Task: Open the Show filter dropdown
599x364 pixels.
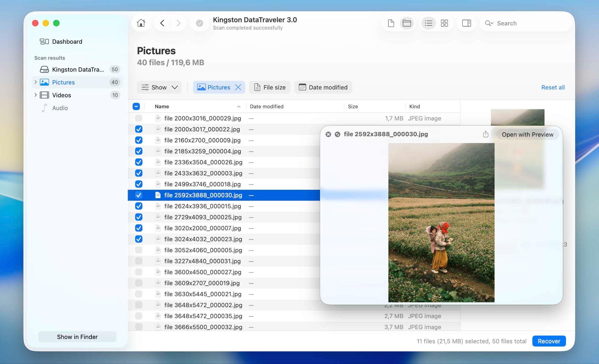Action: click(x=159, y=87)
